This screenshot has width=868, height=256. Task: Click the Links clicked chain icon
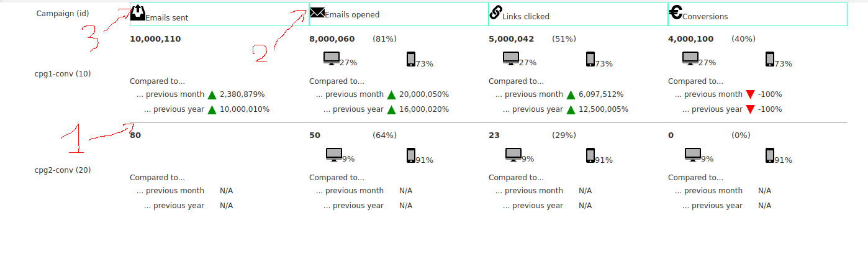(x=496, y=12)
